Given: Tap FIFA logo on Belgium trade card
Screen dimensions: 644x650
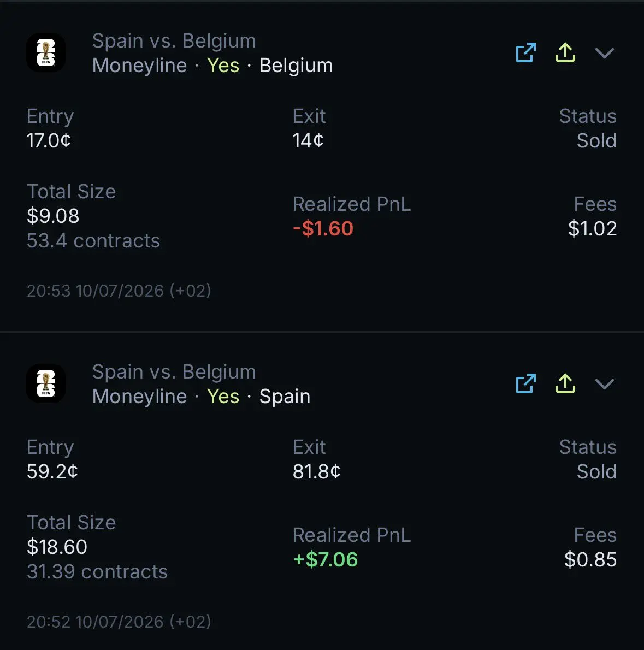Looking at the screenshot, I should pos(46,52).
